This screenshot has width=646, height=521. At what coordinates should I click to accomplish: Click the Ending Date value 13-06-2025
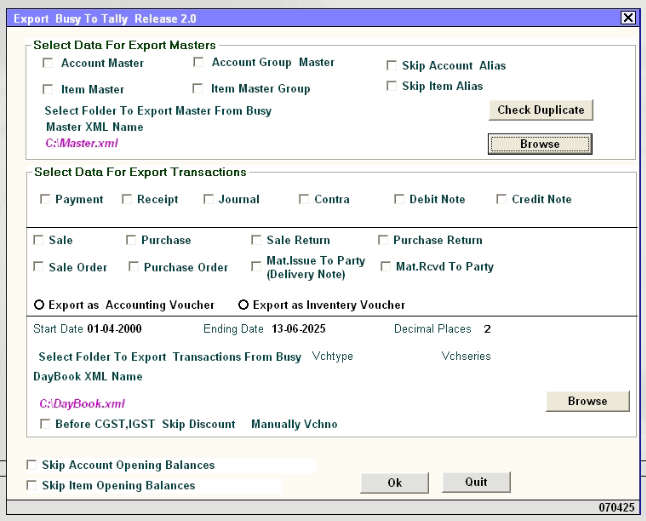[x=298, y=329]
